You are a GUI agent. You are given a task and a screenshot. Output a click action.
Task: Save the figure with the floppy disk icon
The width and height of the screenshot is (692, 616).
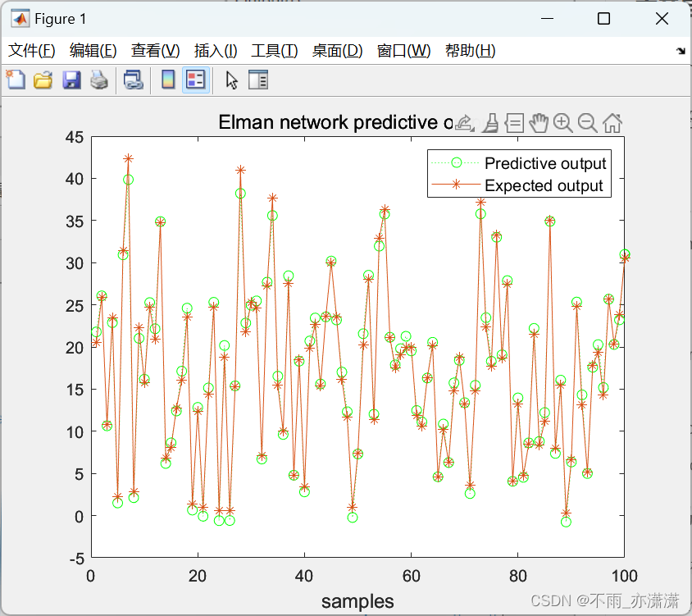click(71, 80)
